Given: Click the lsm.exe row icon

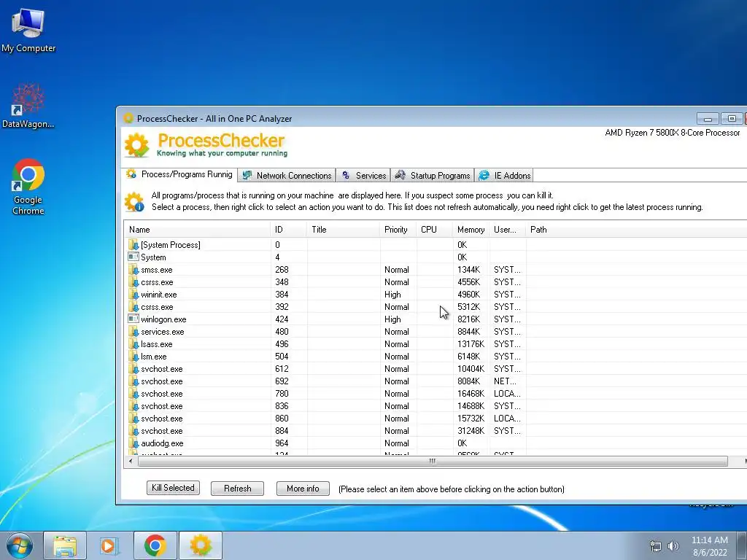Looking at the screenshot, I should (x=133, y=356).
